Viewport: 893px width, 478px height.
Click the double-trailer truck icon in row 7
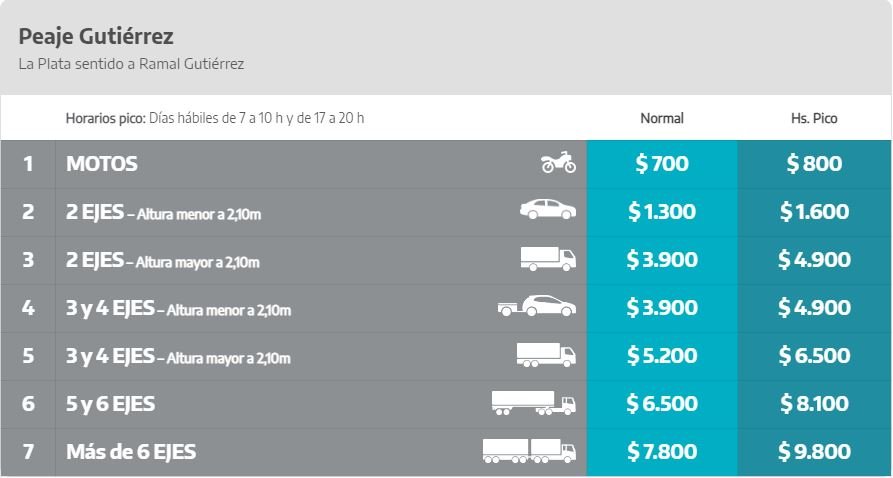tap(529, 450)
